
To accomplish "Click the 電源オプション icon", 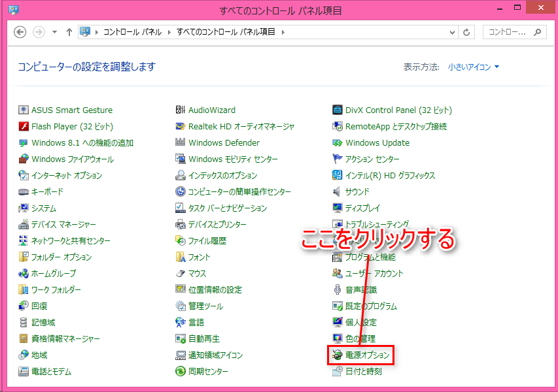I will click(x=338, y=355).
